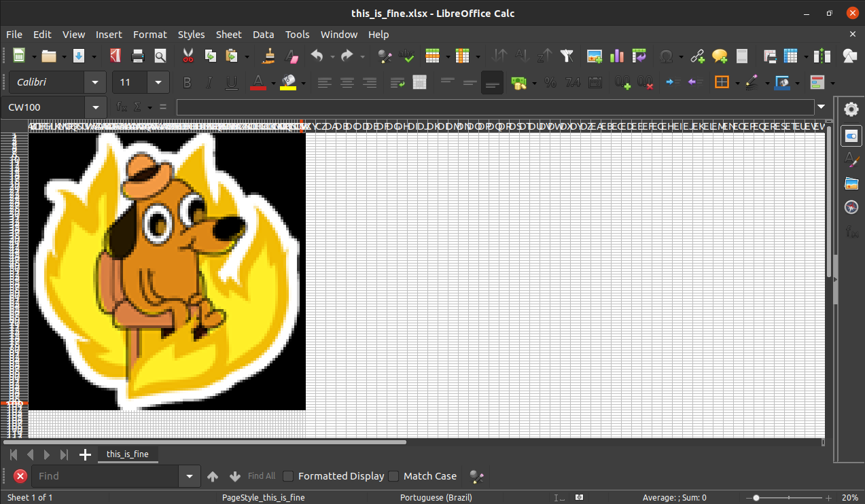Open the Format menu
This screenshot has height=504, width=865.
tap(150, 34)
